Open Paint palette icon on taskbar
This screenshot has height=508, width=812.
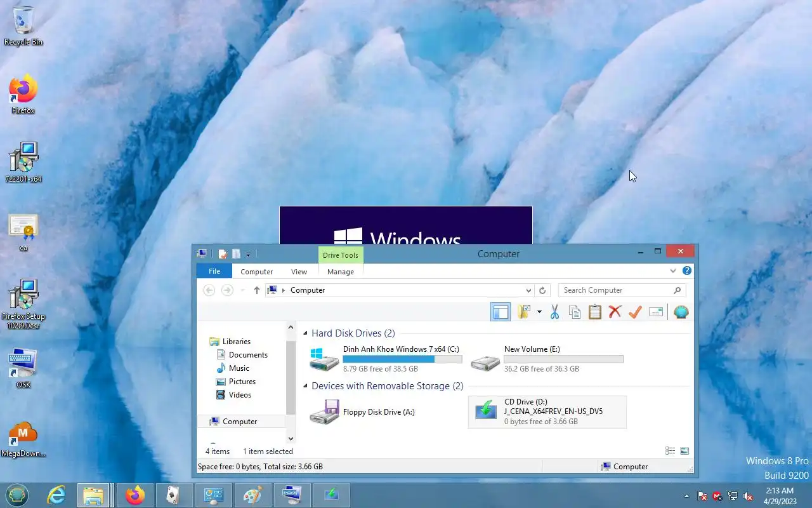(252, 495)
